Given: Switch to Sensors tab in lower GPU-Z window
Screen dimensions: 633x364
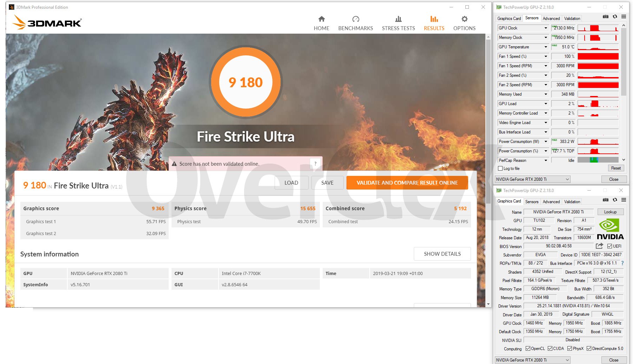Looking at the screenshot, I should (x=532, y=201).
